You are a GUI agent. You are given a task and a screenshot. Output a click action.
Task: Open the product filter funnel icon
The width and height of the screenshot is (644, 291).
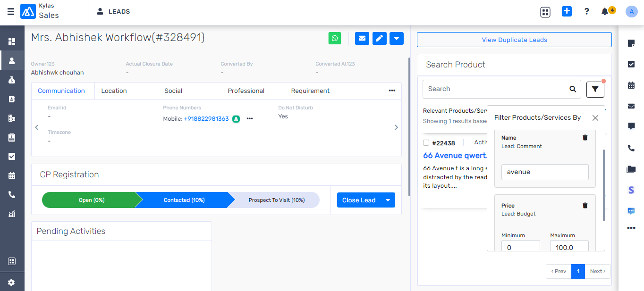pyautogui.click(x=595, y=89)
